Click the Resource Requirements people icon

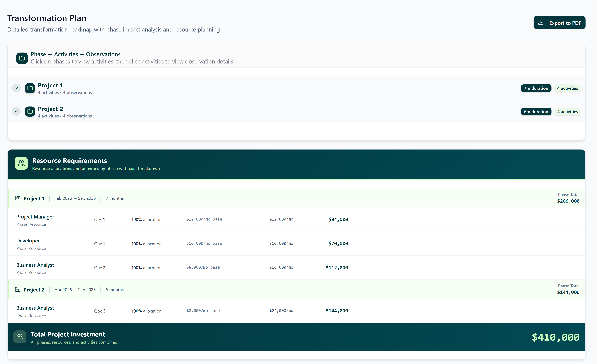21,163
